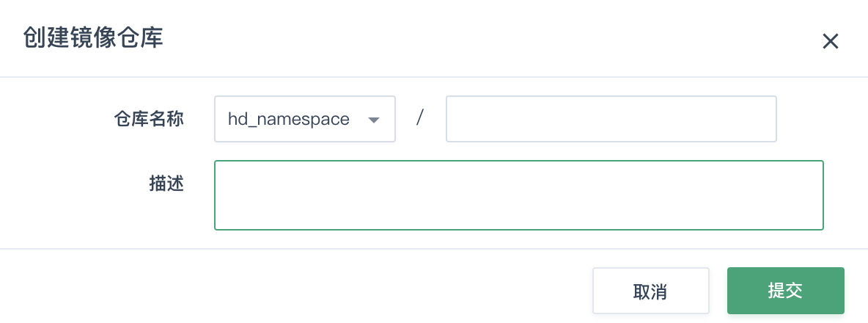Click the slash separator between namespace and name

pyautogui.click(x=420, y=117)
